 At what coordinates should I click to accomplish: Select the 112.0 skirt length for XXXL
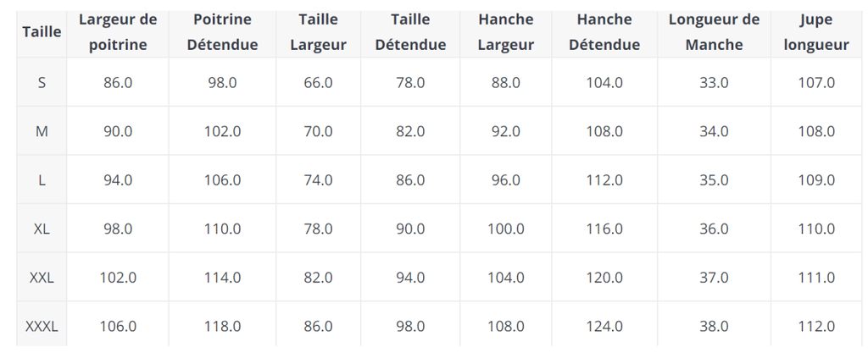(x=816, y=326)
